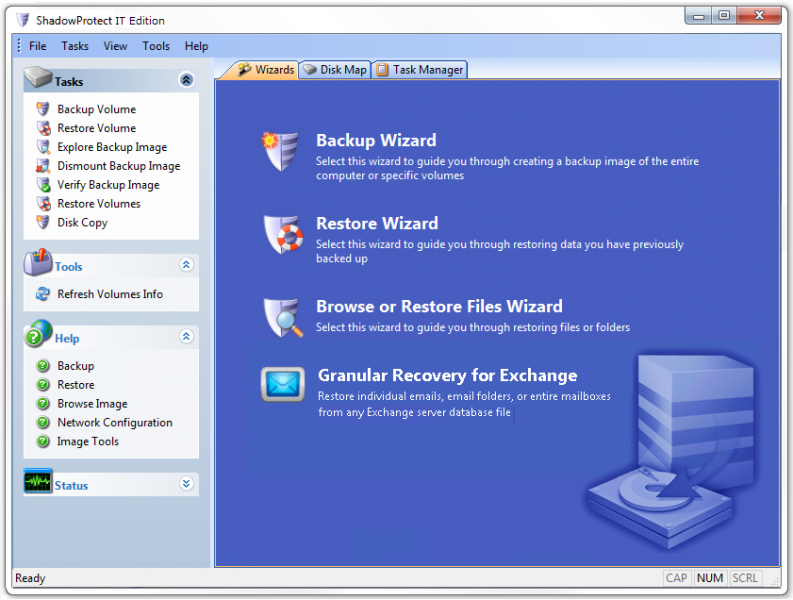Open Browse Image help topic
Image resolution: width=793 pixels, height=600 pixels.
click(x=93, y=404)
